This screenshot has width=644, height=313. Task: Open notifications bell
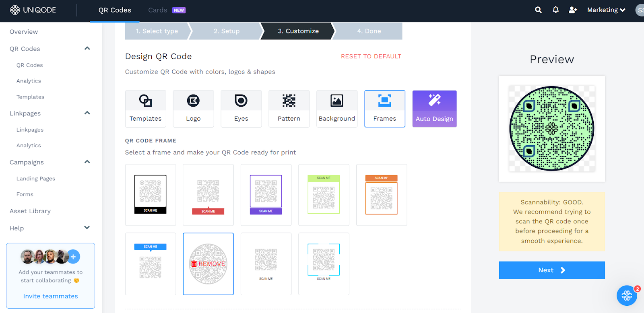tap(555, 10)
